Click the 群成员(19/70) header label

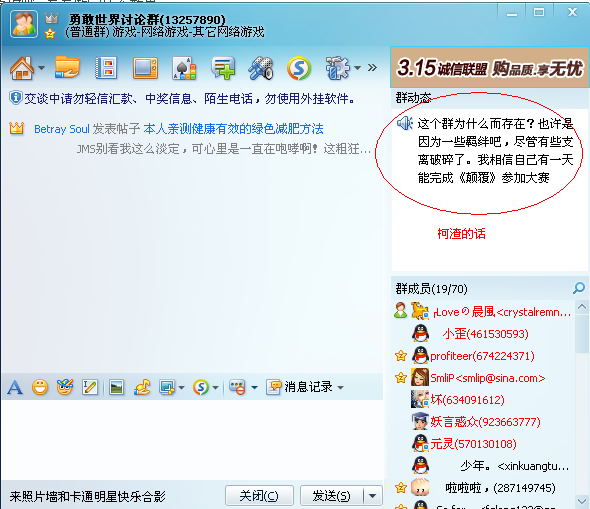point(432,289)
